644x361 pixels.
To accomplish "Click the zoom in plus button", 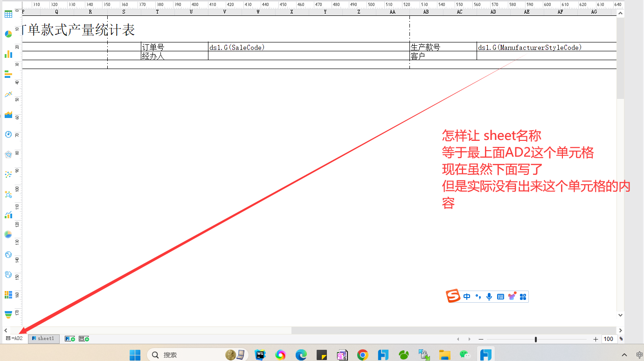I will point(596,339).
